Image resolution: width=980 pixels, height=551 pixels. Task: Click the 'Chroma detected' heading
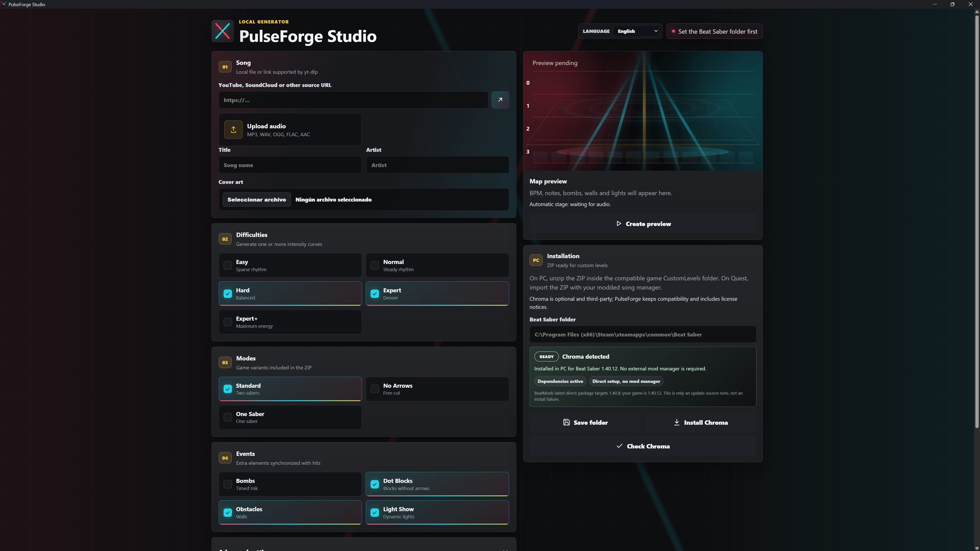pos(585,357)
